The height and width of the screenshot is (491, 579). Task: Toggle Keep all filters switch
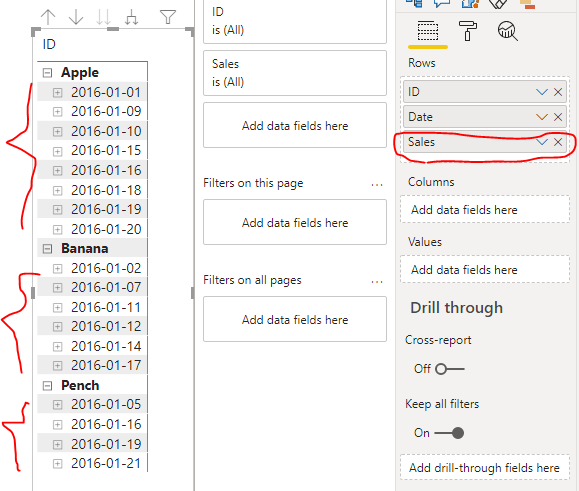coord(449,433)
